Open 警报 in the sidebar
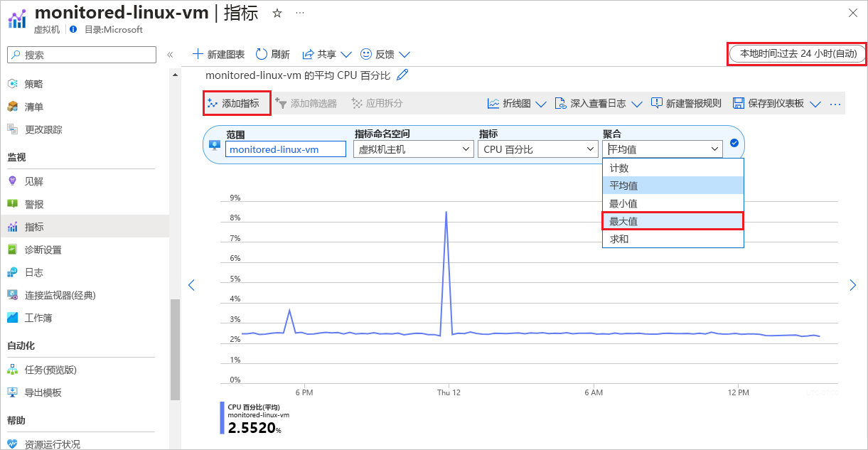 tap(85, 204)
